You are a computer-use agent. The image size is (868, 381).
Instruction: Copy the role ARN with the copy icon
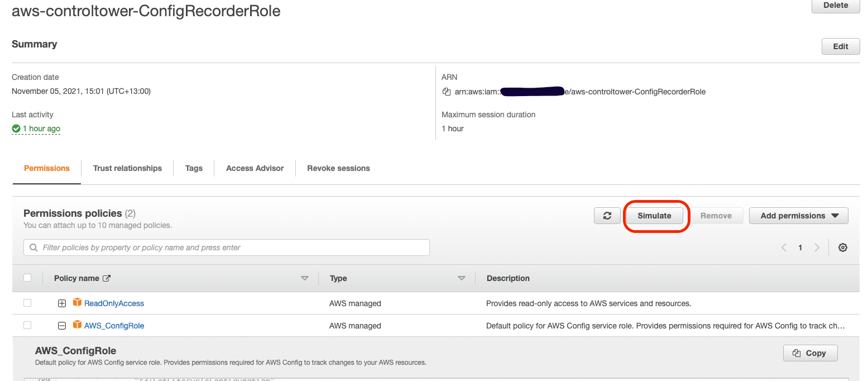point(446,92)
